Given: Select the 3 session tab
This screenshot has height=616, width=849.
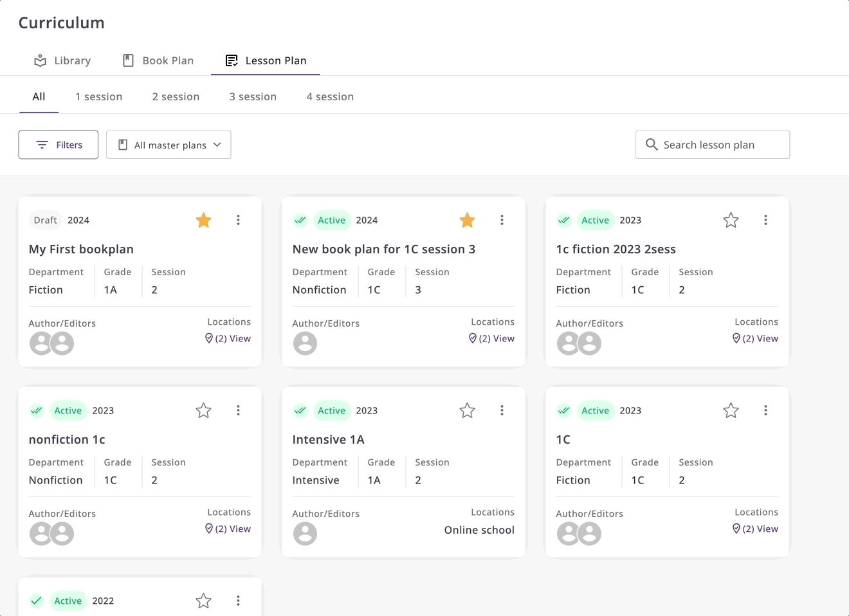Looking at the screenshot, I should 253,96.
